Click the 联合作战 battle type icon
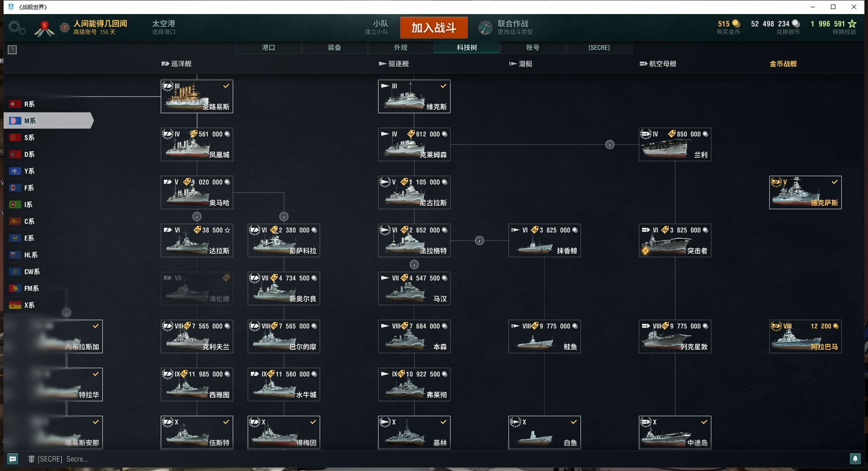 tap(485, 28)
